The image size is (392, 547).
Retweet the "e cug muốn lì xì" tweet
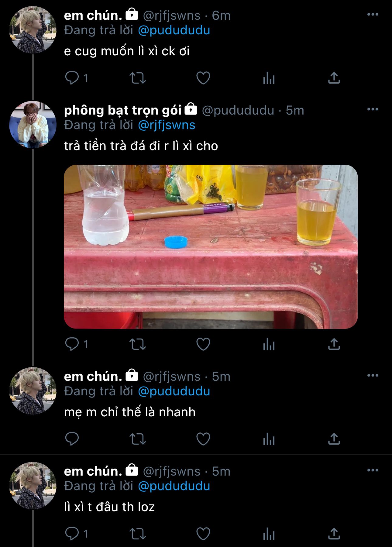(x=138, y=78)
